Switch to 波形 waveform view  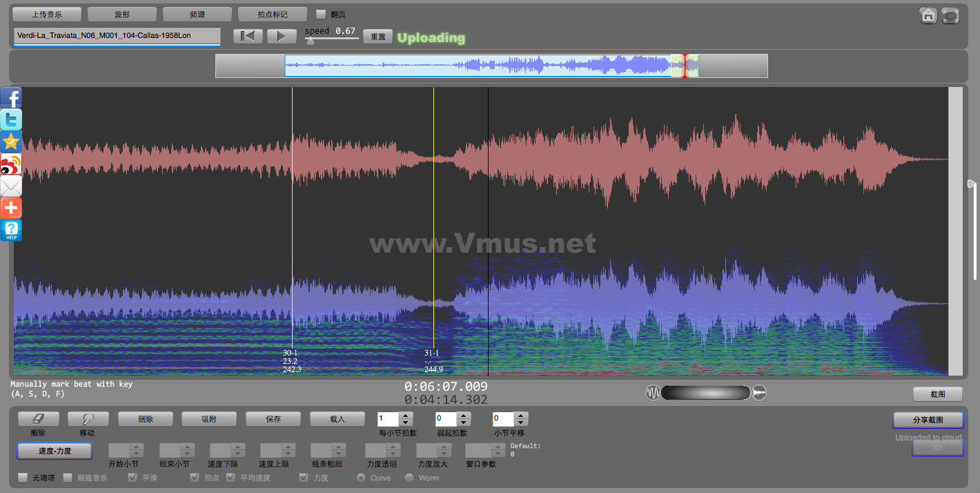coord(122,14)
